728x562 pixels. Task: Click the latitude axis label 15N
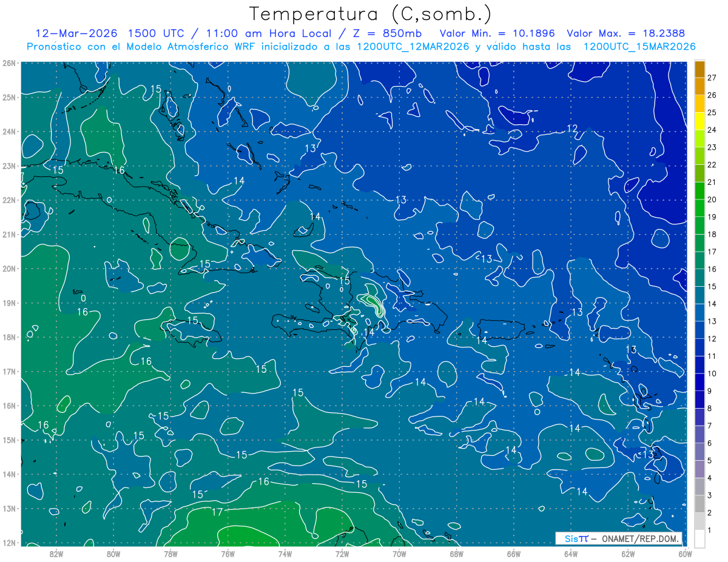(8, 440)
